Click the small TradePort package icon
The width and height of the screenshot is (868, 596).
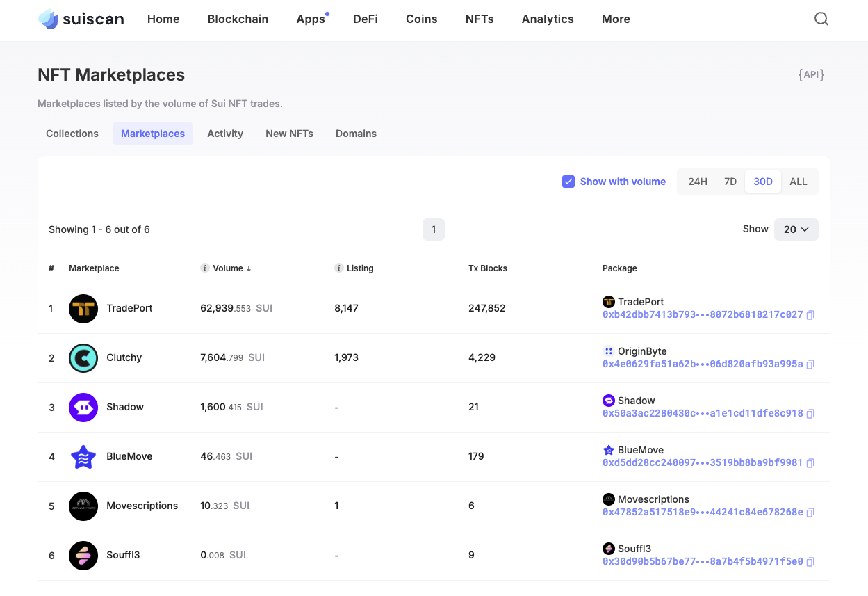pos(609,302)
